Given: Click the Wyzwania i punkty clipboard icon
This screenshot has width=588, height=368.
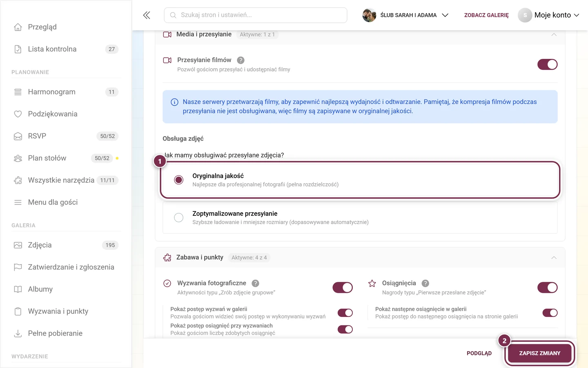Looking at the screenshot, I should click(x=18, y=312).
